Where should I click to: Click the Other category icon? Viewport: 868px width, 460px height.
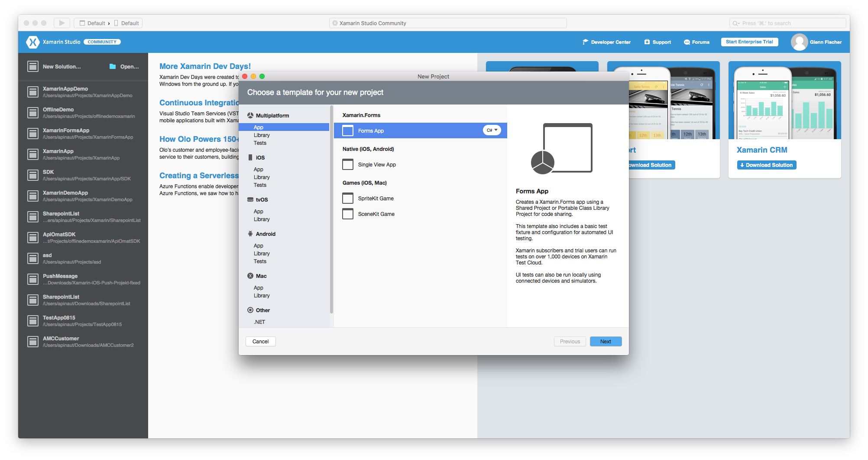[250, 310]
